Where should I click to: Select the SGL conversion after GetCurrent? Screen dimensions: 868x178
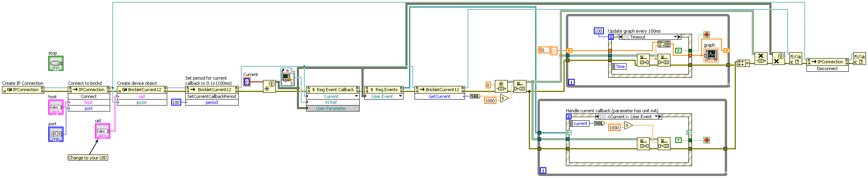(x=475, y=96)
